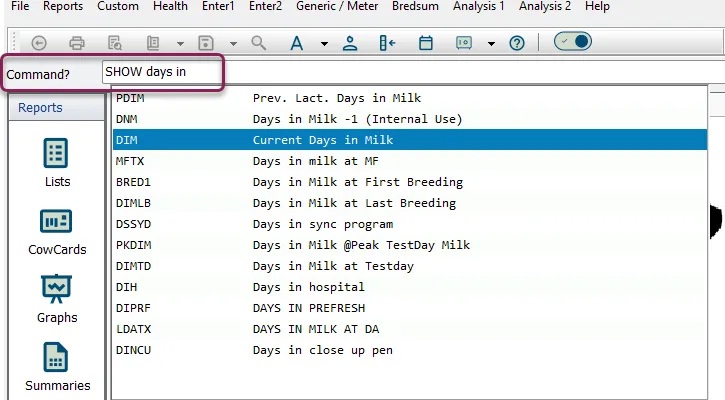Open the Help menu

(597, 6)
